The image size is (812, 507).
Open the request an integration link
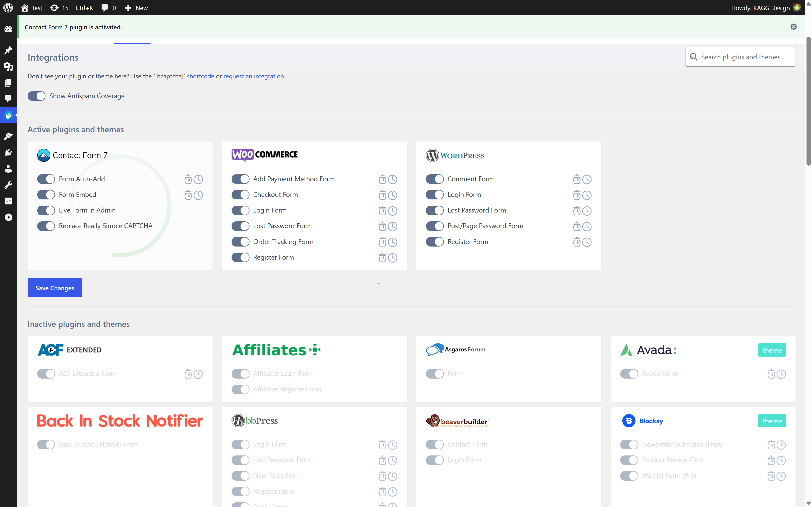click(x=253, y=76)
